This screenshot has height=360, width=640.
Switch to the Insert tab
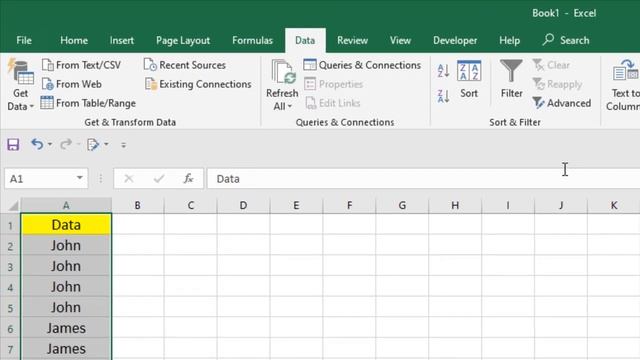[122, 40]
